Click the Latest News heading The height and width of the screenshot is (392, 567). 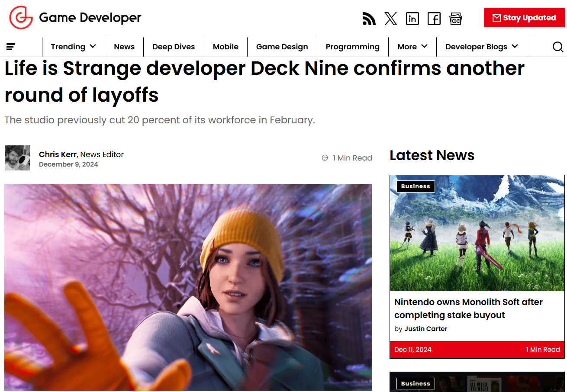(x=432, y=155)
